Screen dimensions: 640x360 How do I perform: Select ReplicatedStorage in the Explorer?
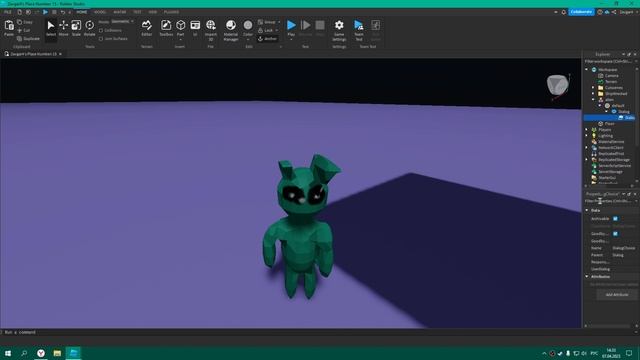click(613, 160)
